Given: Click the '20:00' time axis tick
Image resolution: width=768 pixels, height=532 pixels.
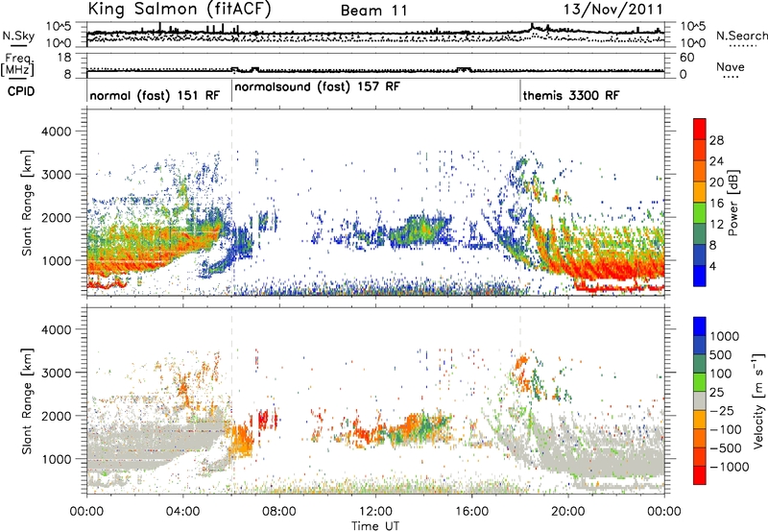Looking at the screenshot, I should 567,512.
